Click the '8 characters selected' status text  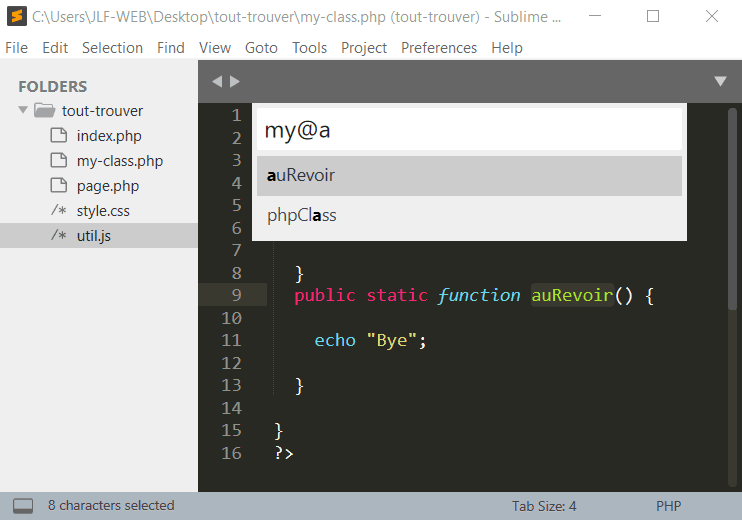tap(111, 505)
